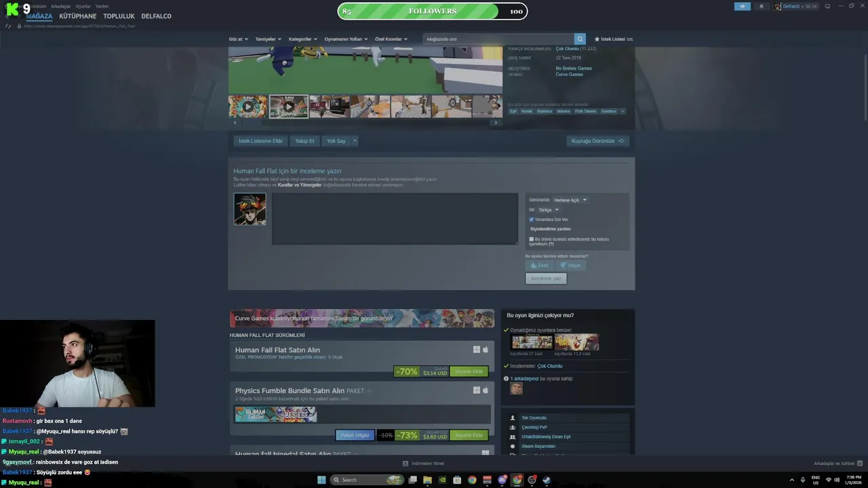Click the Hayır thumbs-down button
The height and width of the screenshot is (488, 868).
pos(570,265)
